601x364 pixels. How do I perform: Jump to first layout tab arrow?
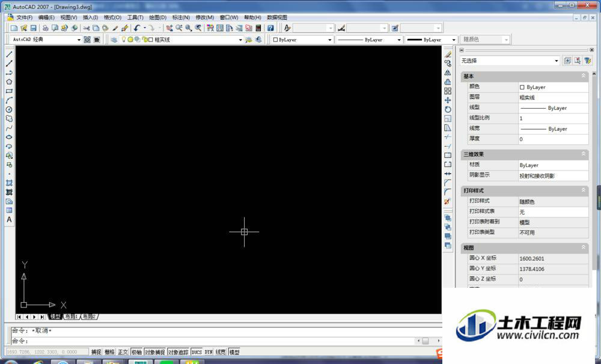coord(19,317)
